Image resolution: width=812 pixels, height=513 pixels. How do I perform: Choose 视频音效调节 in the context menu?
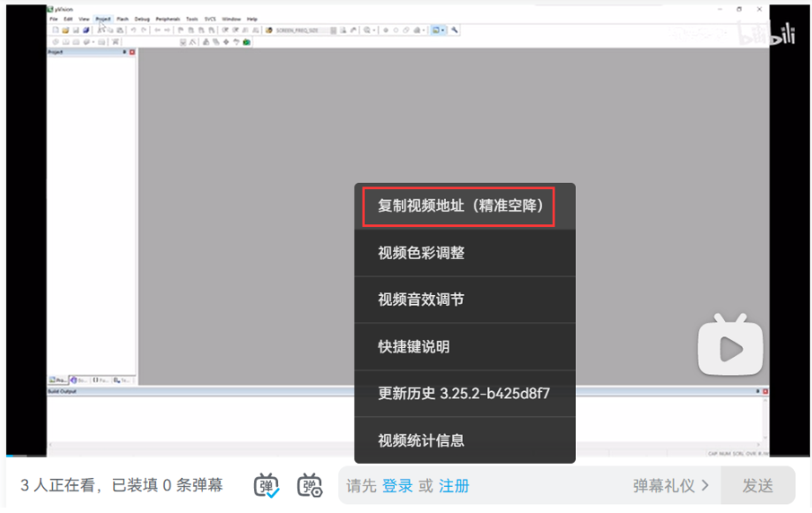pyautogui.click(x=422, y=300)
